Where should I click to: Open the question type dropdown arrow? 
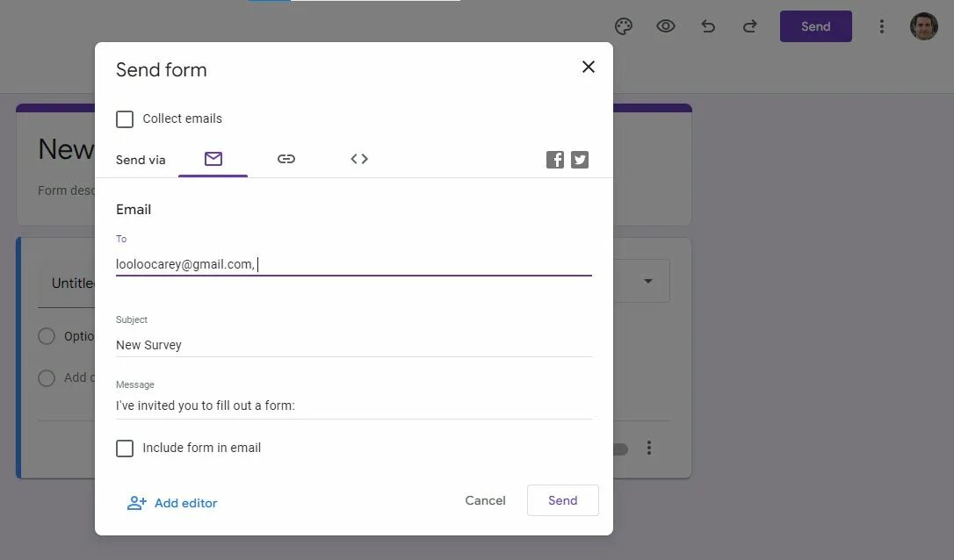tap(648, 281)
